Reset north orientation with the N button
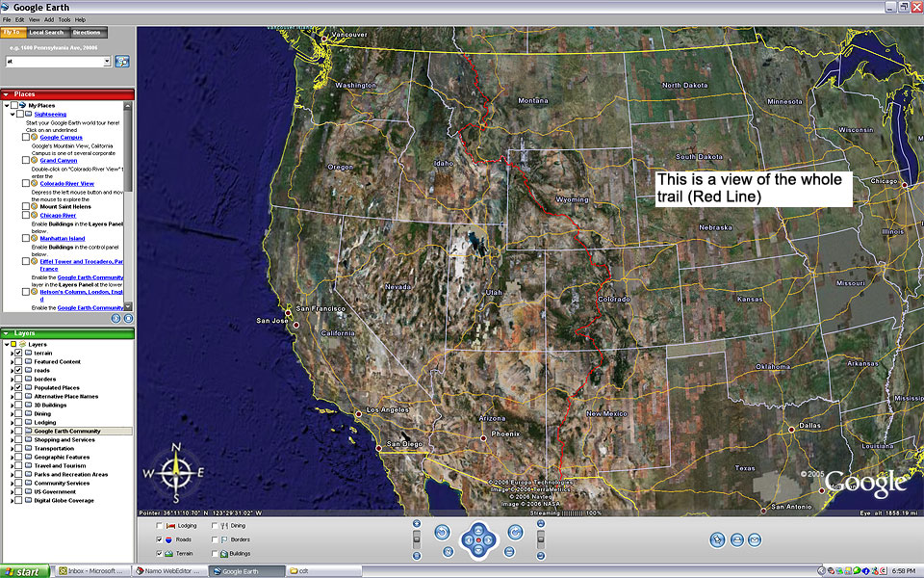 click(x=449, y=551)
